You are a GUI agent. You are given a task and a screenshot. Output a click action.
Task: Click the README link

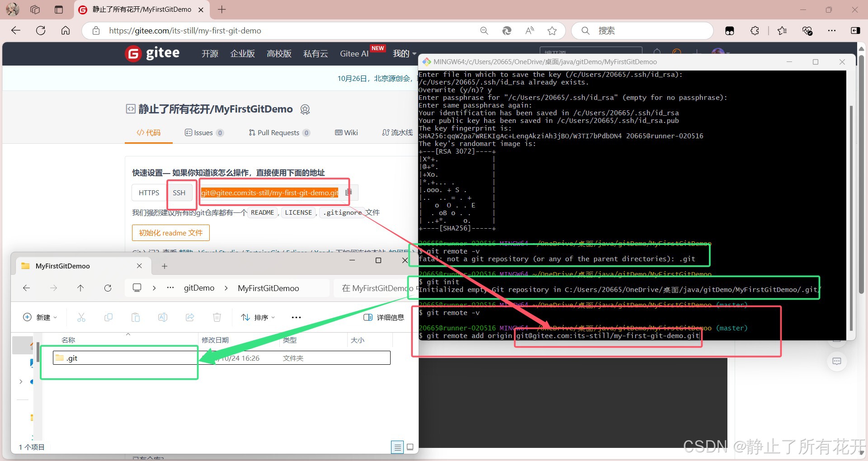coord(263,212)
